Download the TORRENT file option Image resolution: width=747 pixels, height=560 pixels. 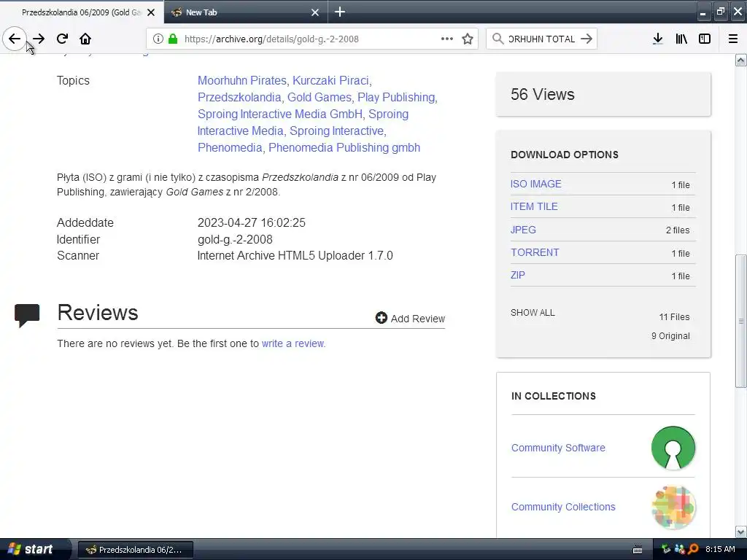click(x=535, y=252)
